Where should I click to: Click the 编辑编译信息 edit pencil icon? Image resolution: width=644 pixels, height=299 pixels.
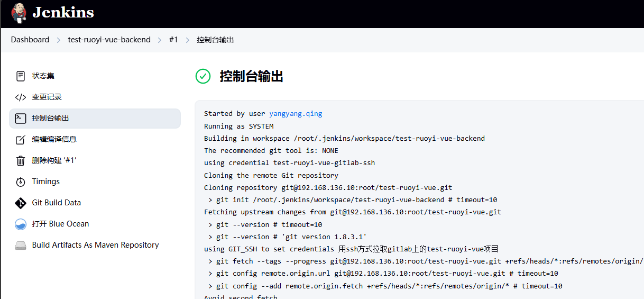pyautogui.click(x=21, y=140)
